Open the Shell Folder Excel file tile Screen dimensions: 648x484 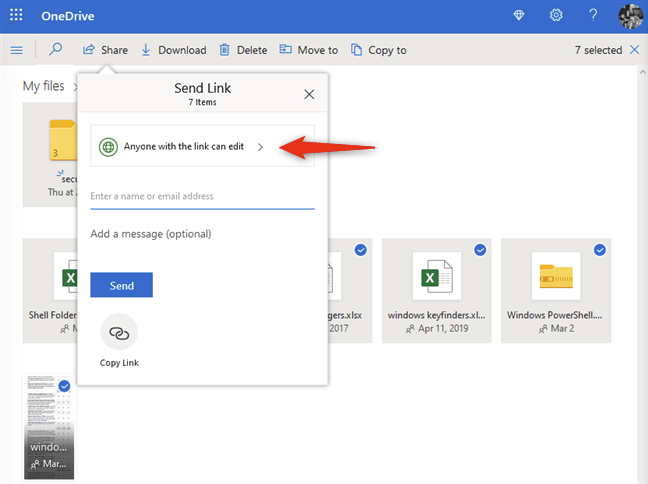click(x=50, y=291)
